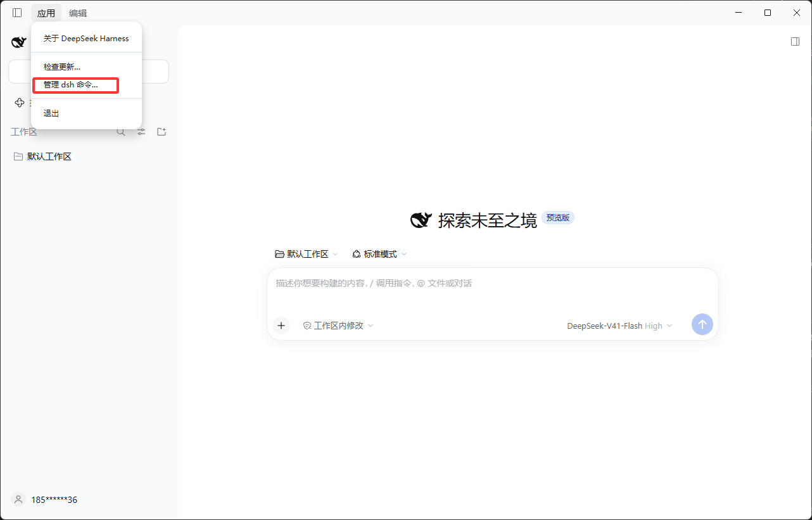Maximize the application window

tap(768, 13)
